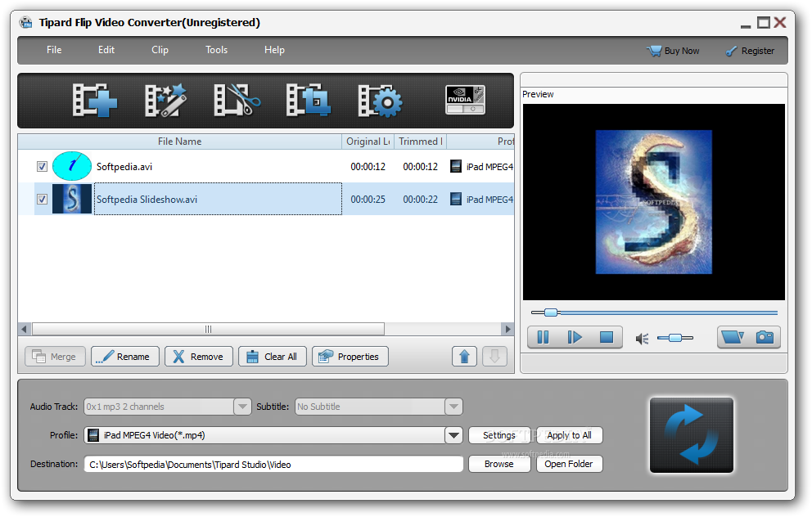Click Softpedia Slideshow.avi thumbnail
812x517 pixels.
[72, 199]
